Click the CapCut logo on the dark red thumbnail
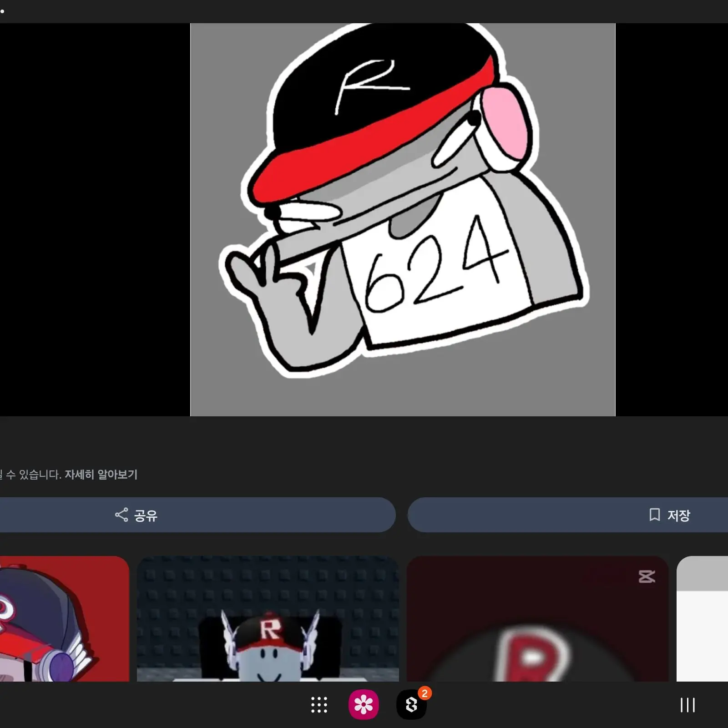Screen dimensions: 728x728 point(647,576)
